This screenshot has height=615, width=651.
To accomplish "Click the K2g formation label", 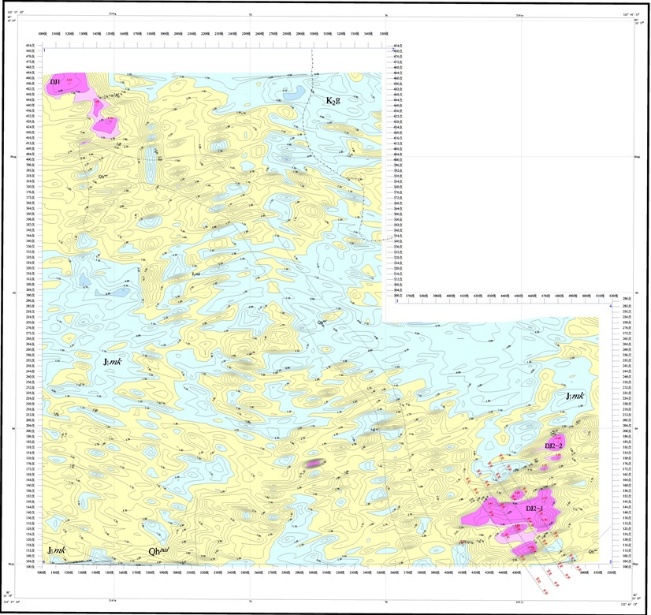I will [333, 101].
